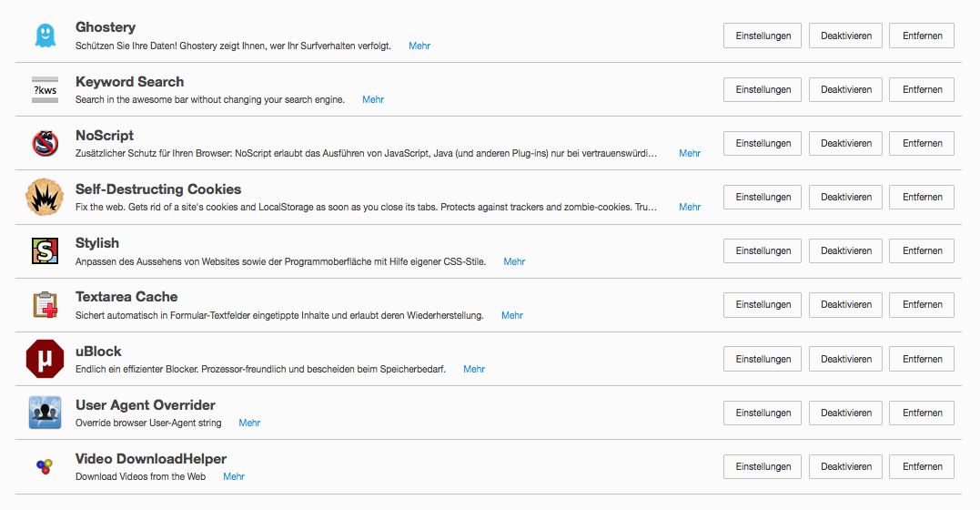Viewport: 980px width, 510px height.
Task: Click the Stylish S icon
Action: (x=45, y=250)
